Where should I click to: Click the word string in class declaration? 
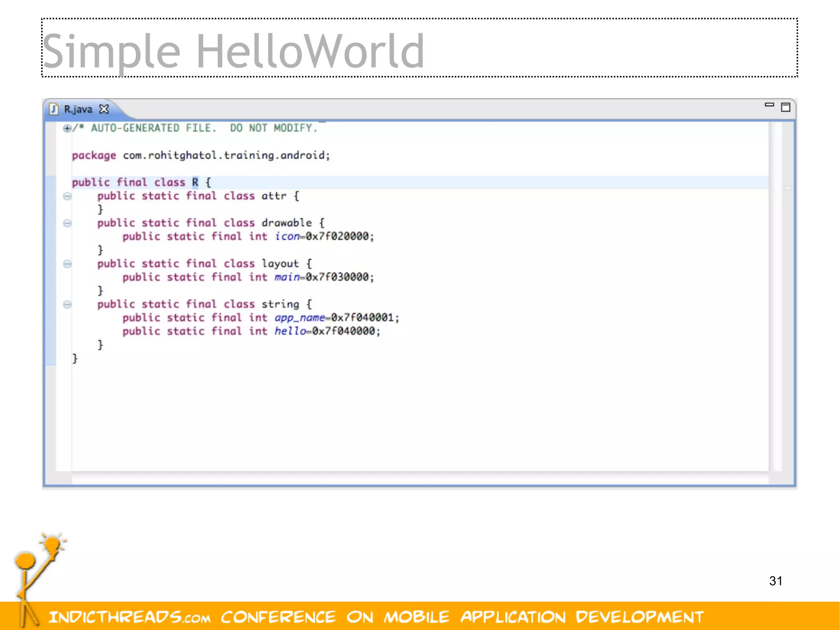click(x=281, y=305)
